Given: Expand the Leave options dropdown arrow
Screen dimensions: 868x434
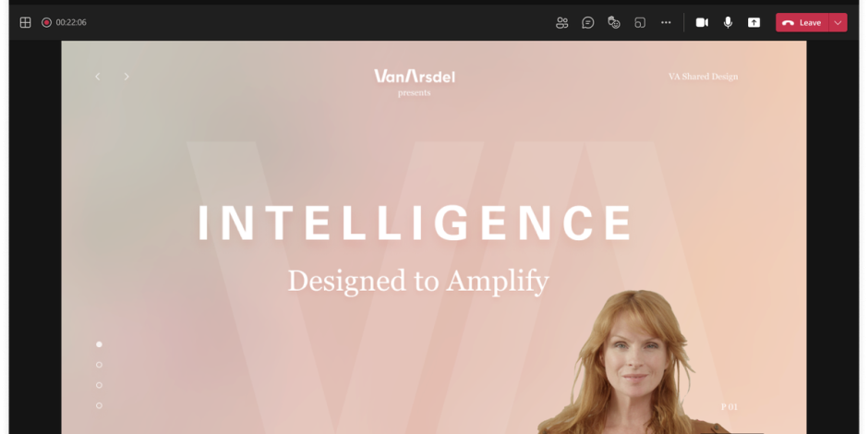Looking at the screenshot, I should 838,23.
